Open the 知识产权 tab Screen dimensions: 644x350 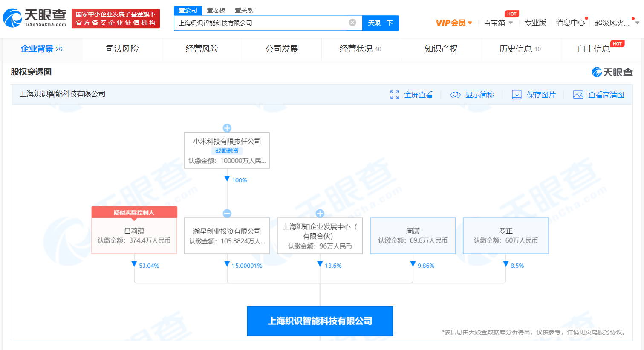pyautogui.click(x=441, y=49)
